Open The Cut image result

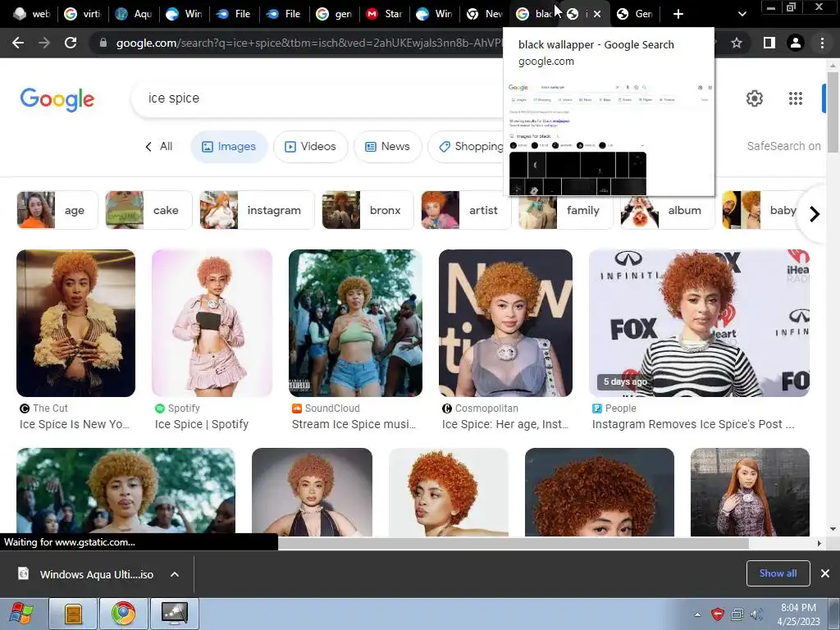75,323
